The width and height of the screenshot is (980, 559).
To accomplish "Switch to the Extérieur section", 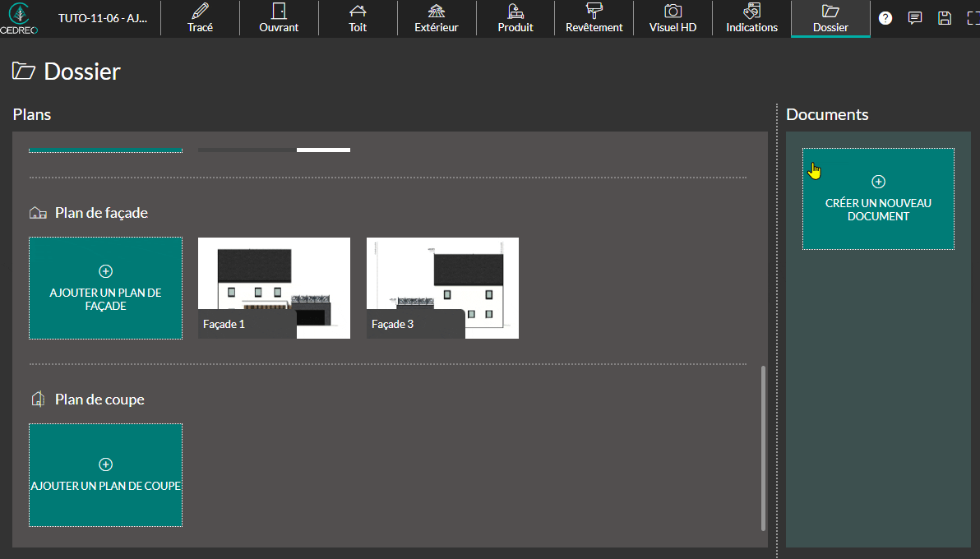I will click(x=437, y=18).
